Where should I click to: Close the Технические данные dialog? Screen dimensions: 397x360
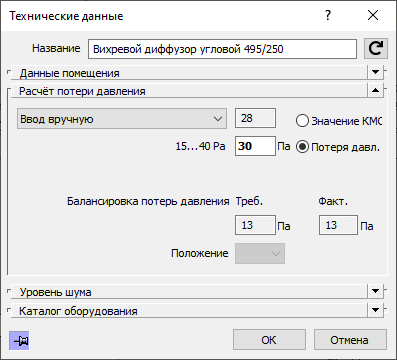(x=373, y=15)
